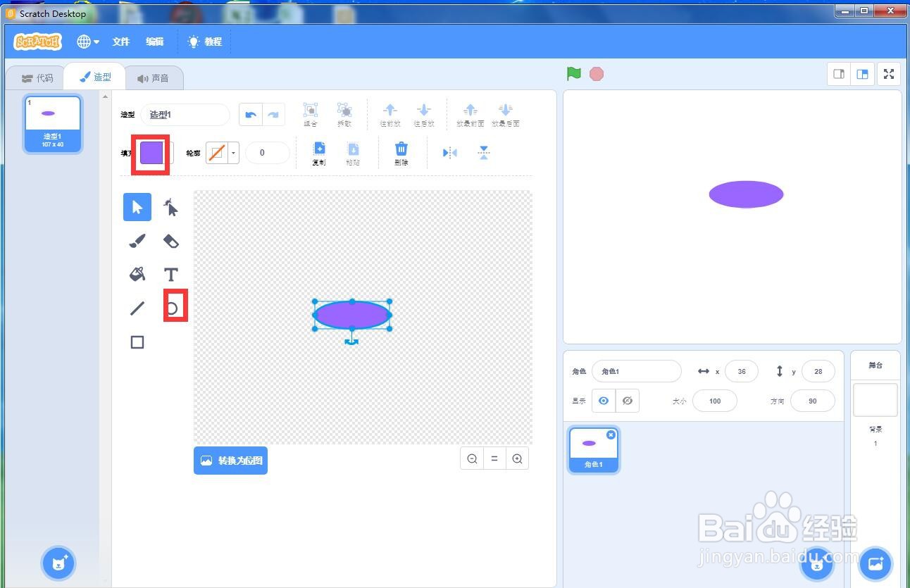Select the Rectangle tool

pyautogui.click(x=137, y=342)
